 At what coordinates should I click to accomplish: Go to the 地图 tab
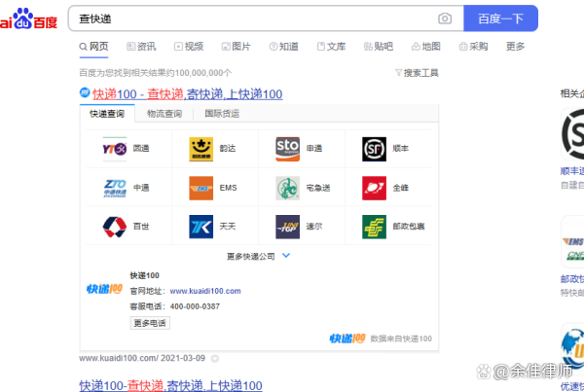point(426,47)
